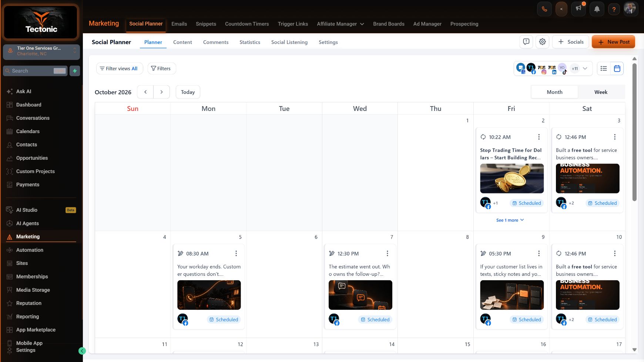The image size is (644, 362).
Task: Expand See 1 more on October 2
Action: tap(510, 220)
